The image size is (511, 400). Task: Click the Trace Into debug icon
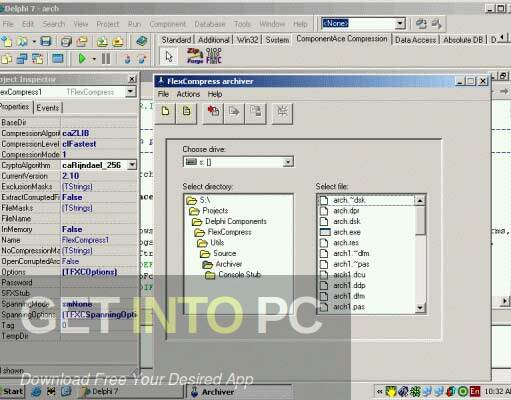(127, 59)
